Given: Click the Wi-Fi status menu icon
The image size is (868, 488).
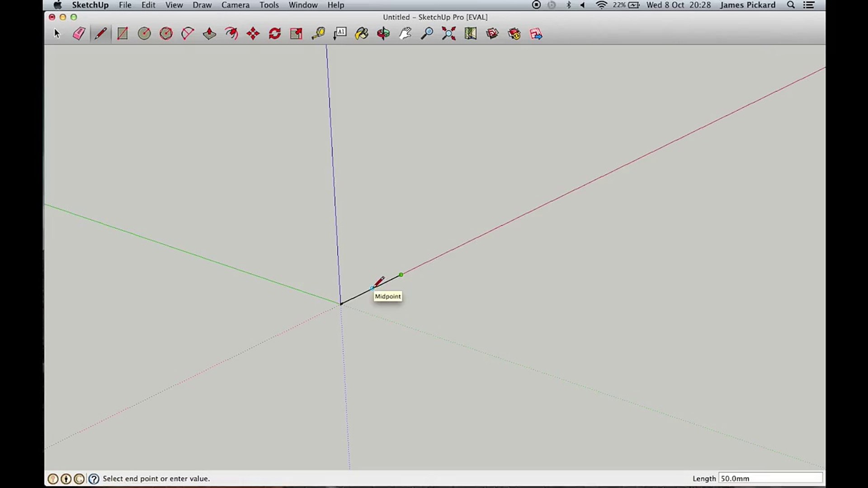Looking at the screenshot, I should [x=601, y=5].
